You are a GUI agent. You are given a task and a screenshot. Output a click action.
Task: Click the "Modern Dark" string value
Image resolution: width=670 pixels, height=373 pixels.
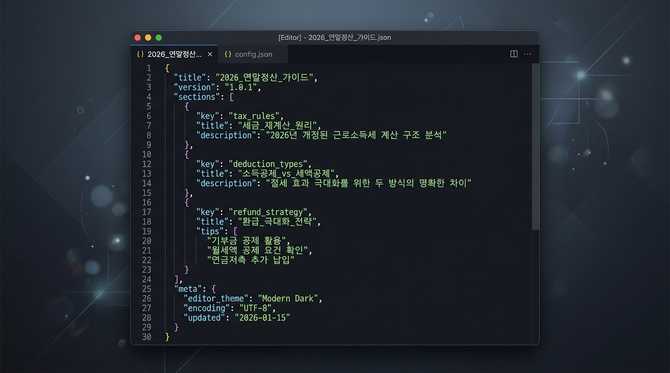pyautogui.click(x=289, y=299)
